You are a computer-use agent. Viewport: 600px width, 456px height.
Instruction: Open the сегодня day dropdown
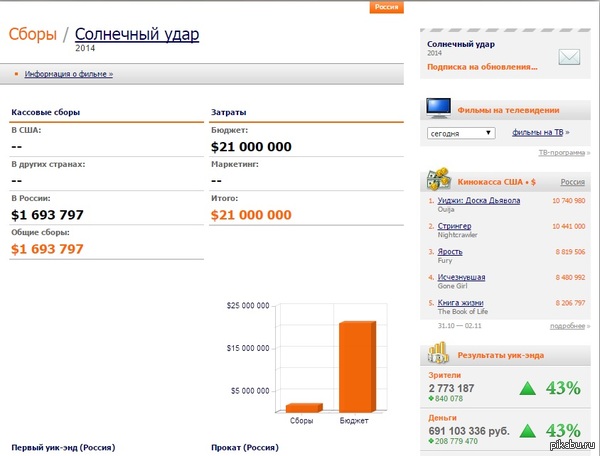tap(460, 133)
